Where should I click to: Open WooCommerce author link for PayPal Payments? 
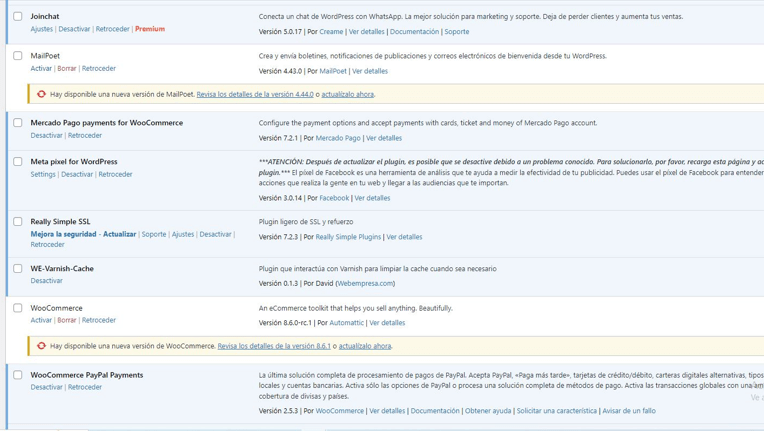pyautogui.click(x=340, y=411)
